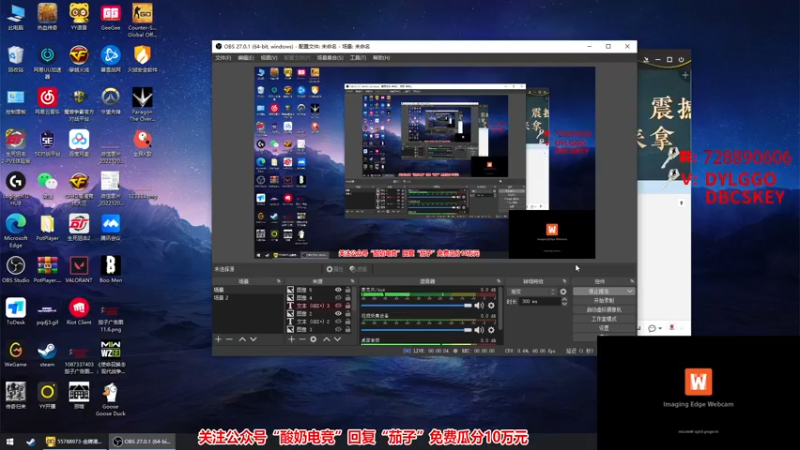Open the 帮助(H) menu in OBS
The width and height of the screenshot is (800, 450).
point(381,58)
